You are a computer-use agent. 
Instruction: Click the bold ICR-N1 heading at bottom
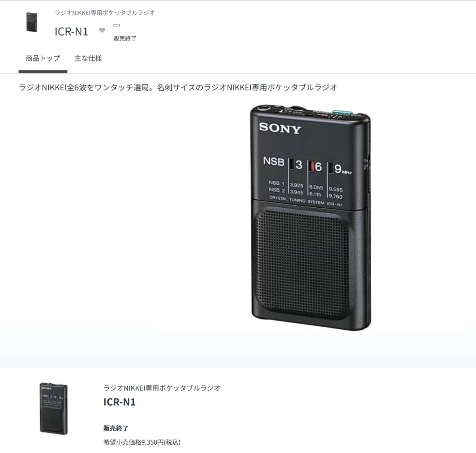pyautogui.click(x=119, y=402)
